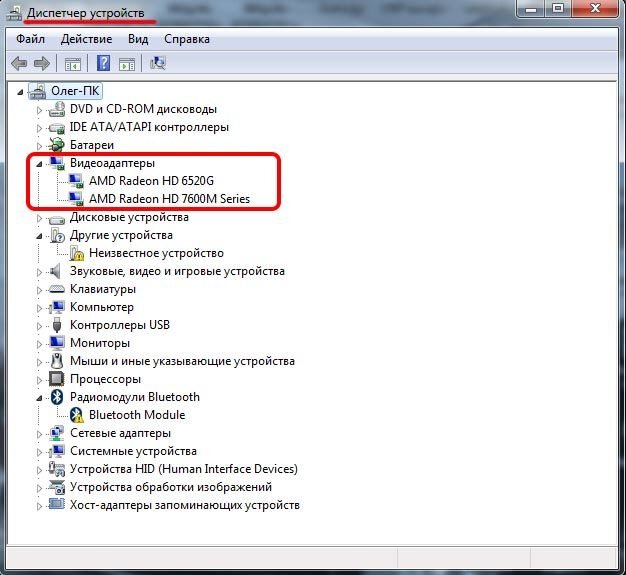The height and width of the screenshot is (575, 626).
Task: Click the Мониторы monitor icon
Action: pos(57,343)
